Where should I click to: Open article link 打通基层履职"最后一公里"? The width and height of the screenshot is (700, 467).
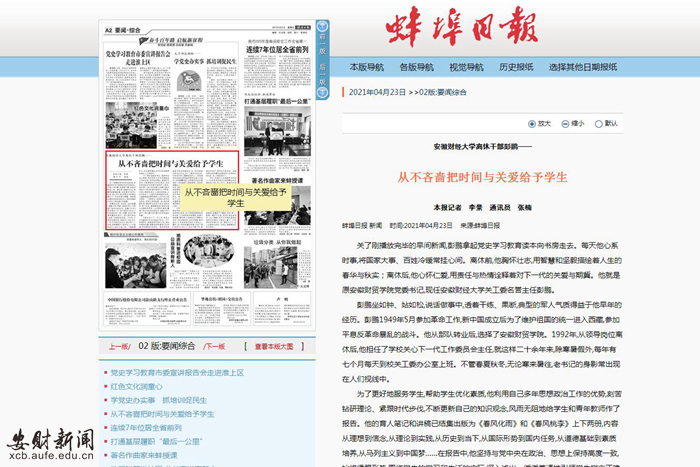coord(157,441)
